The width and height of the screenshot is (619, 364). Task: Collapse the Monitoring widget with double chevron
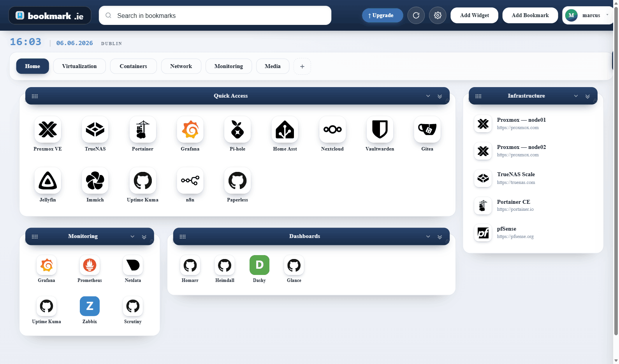tap(144, 237)
